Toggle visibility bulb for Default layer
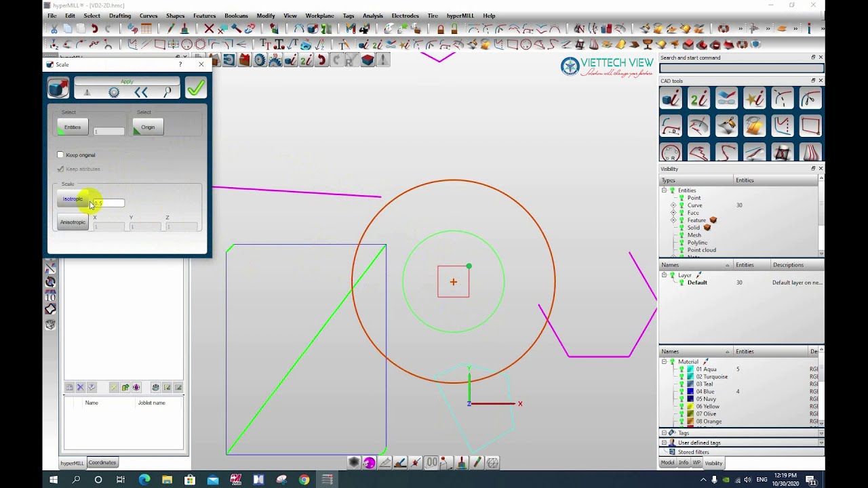Image resolution: width=868 pixels, height=488 pixels. coord(682,283)
